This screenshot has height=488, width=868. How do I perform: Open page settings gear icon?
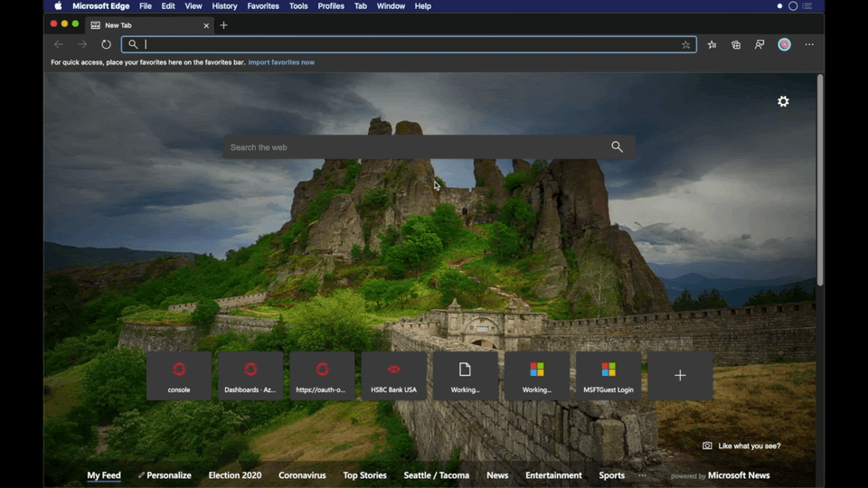[783, 102]
